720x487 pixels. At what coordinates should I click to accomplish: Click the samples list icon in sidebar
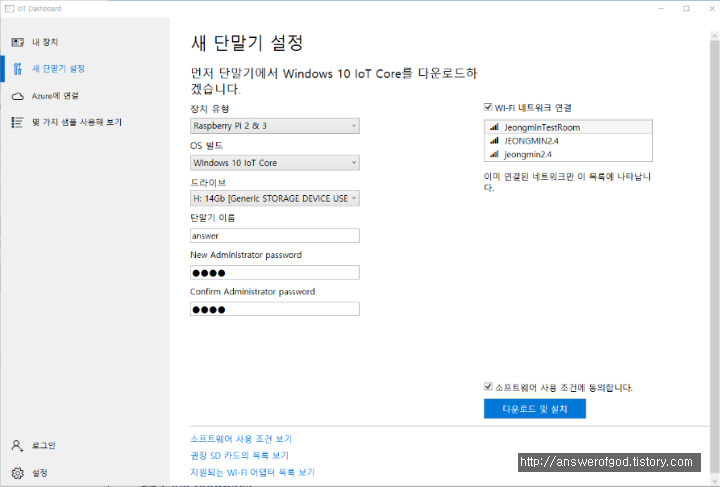17,122
